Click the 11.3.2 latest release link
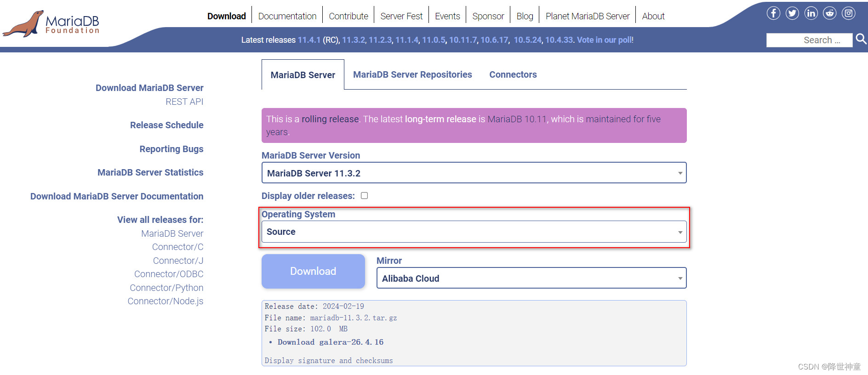The image size is (868, 375). click(x=353, y=40)
